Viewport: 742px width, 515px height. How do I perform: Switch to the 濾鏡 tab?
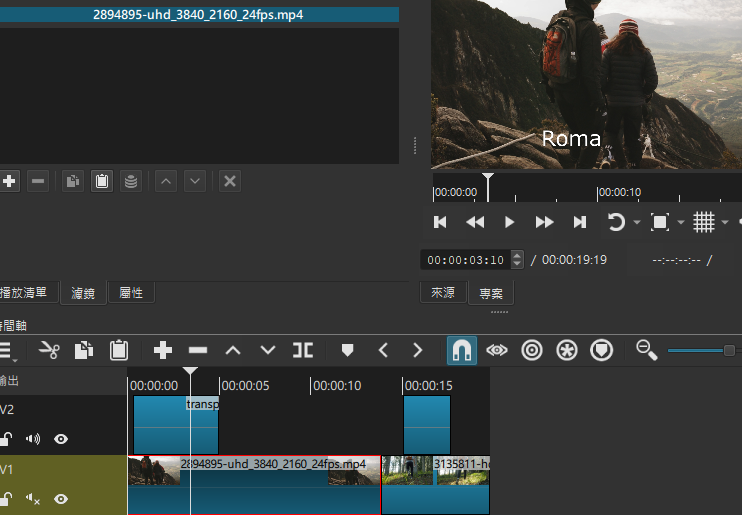(83, 293)
